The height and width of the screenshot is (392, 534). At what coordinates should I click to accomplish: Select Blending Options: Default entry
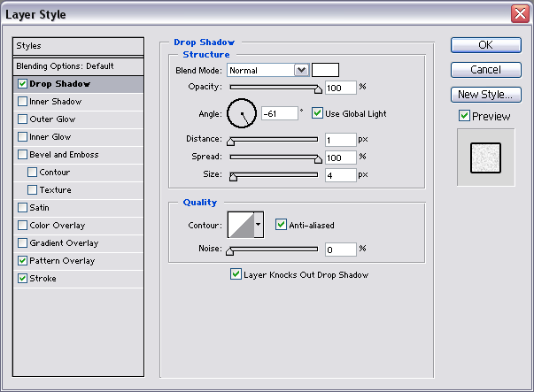coord(78,66)
